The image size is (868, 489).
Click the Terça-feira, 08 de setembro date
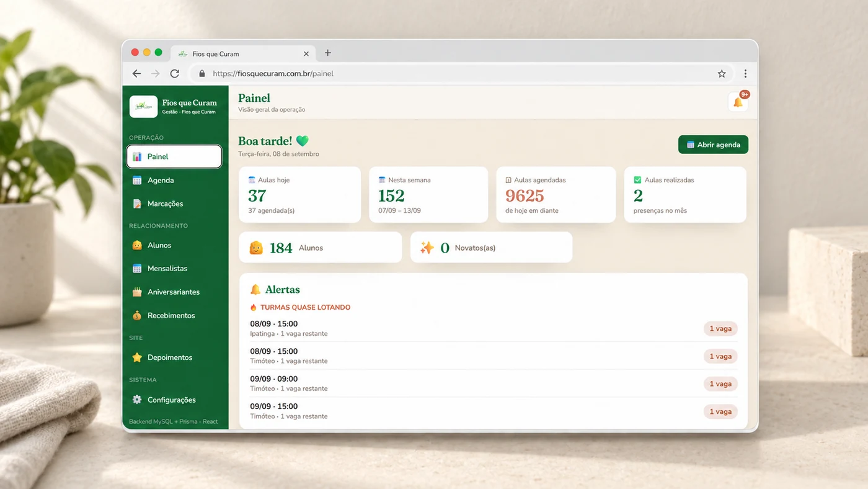pos(278,154)
